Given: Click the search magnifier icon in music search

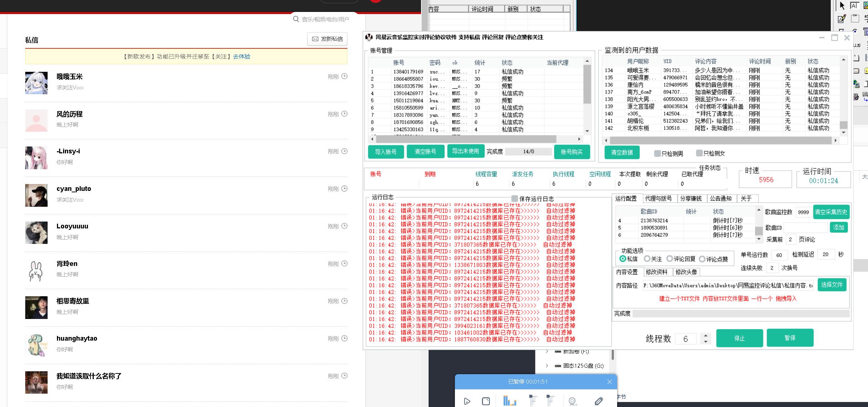Looking at the screenshot, I should pos(296,19).
